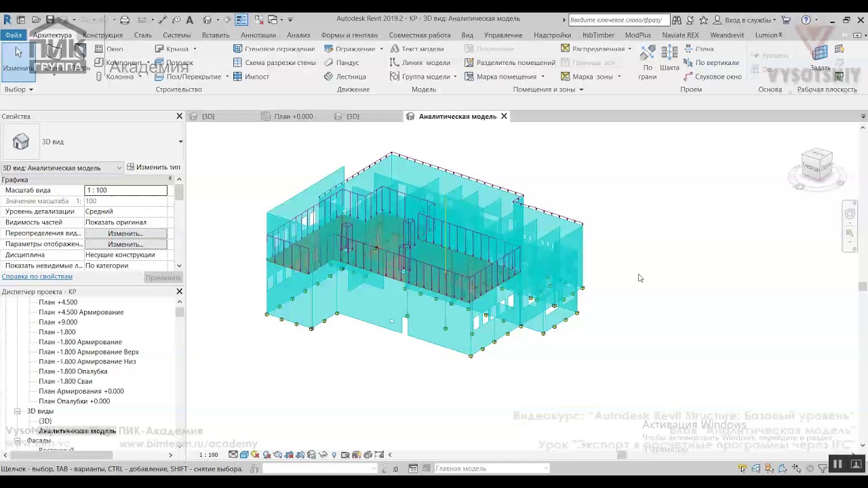This screenshot has width=868, height=488.
Task: Switch to the Аннотации ribbon tab
Action: (x=258, y=35)
